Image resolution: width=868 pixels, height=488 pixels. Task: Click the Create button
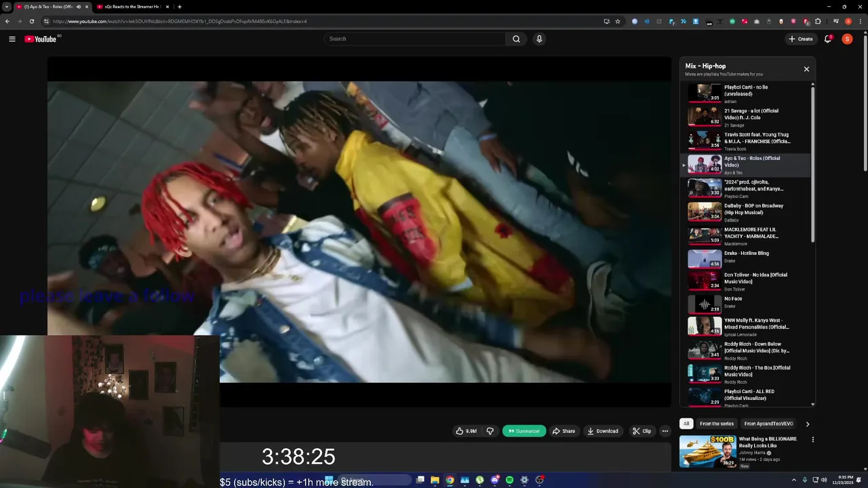pyautogui.click(x=801, y=39)
